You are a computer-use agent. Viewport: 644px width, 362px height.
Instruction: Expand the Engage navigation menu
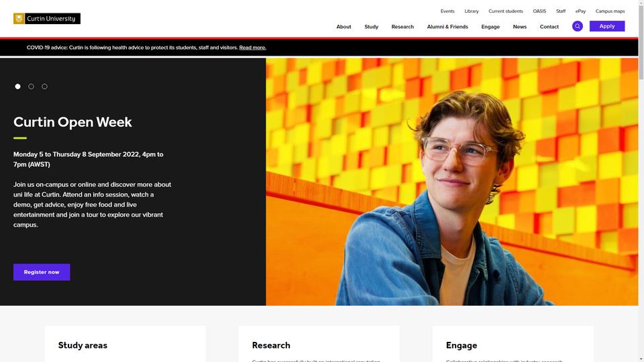(x=490, y=27)
